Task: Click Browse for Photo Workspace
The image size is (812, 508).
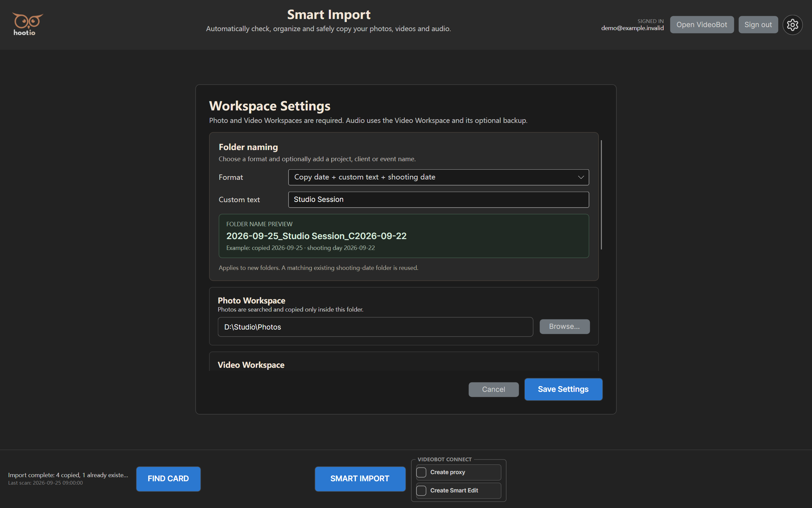Action: pos(565,326)
